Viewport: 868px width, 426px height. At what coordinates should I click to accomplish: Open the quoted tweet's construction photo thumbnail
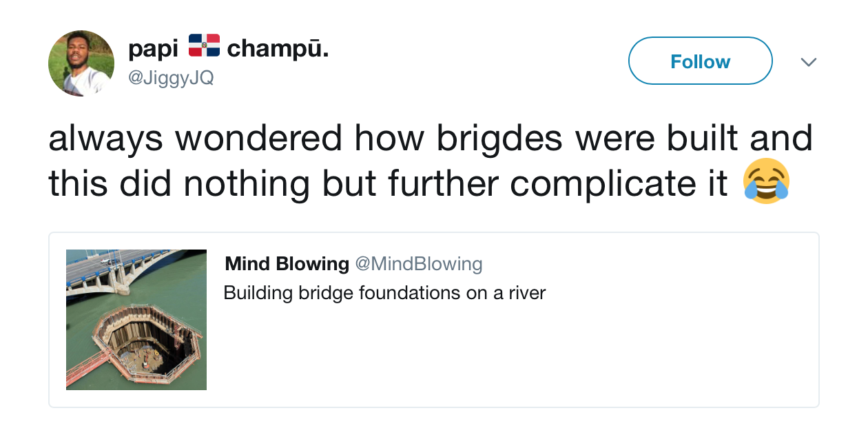[x=136, y=319]
